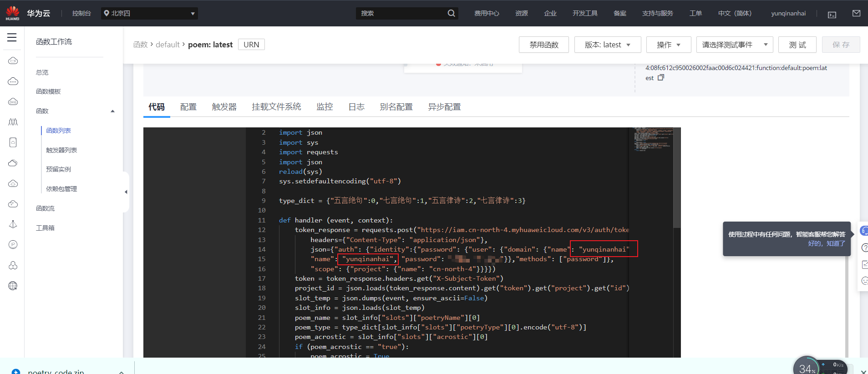Switch to the 别名配置 tab
This screenshot has width=868, height=374.
pyautogui.click(x=396, y=107)
